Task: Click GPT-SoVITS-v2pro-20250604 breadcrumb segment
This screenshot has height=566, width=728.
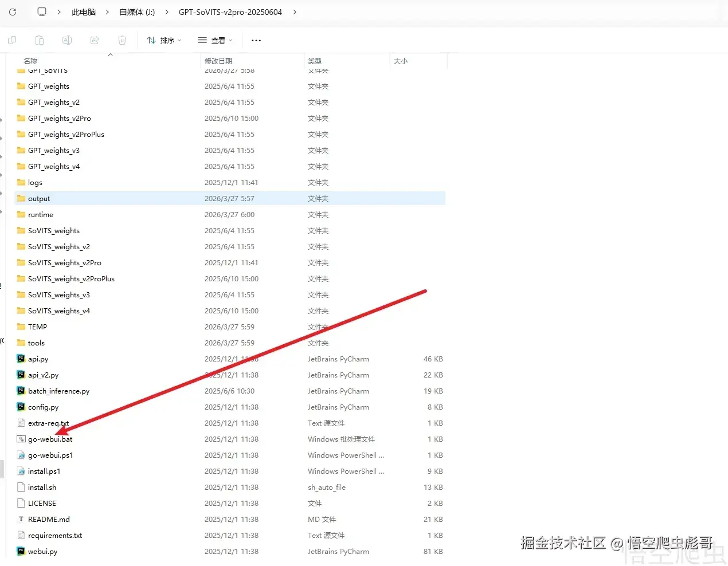Action: click(x=230, y=12)
